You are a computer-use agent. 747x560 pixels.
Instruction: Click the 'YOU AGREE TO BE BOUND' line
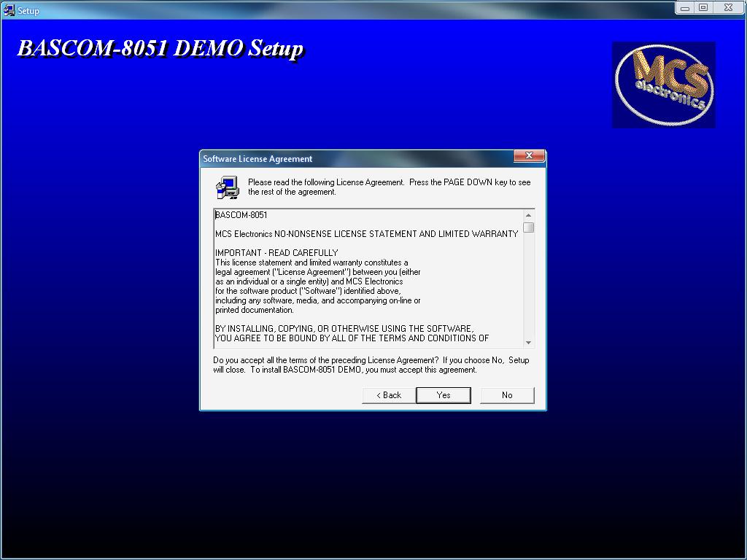point(352,338)
